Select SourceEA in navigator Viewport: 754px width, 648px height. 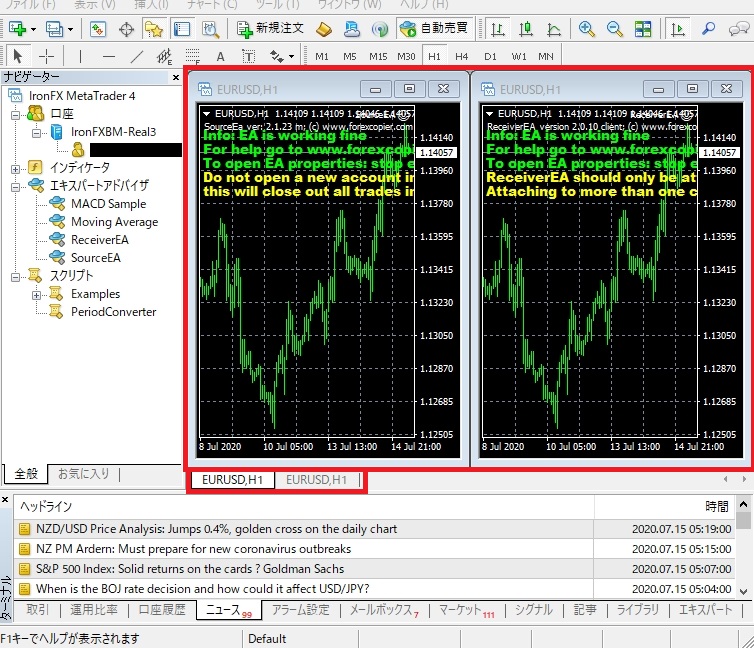96,258
